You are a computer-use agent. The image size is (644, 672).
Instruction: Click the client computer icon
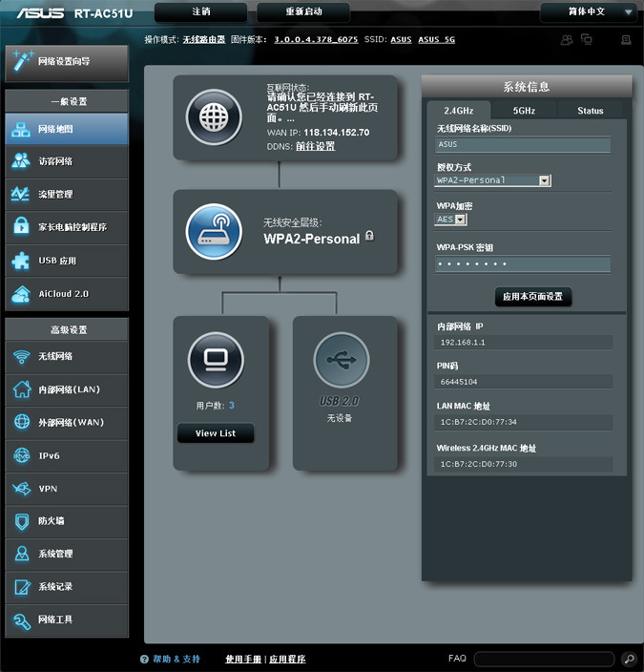pos(216,360)
